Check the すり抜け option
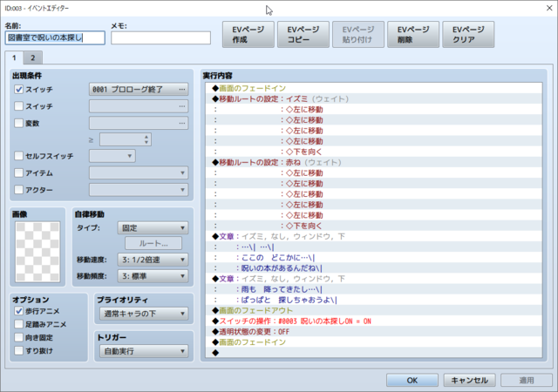Image resolution: width=558 pixels, height=392 pixels. tap(18, 350)
